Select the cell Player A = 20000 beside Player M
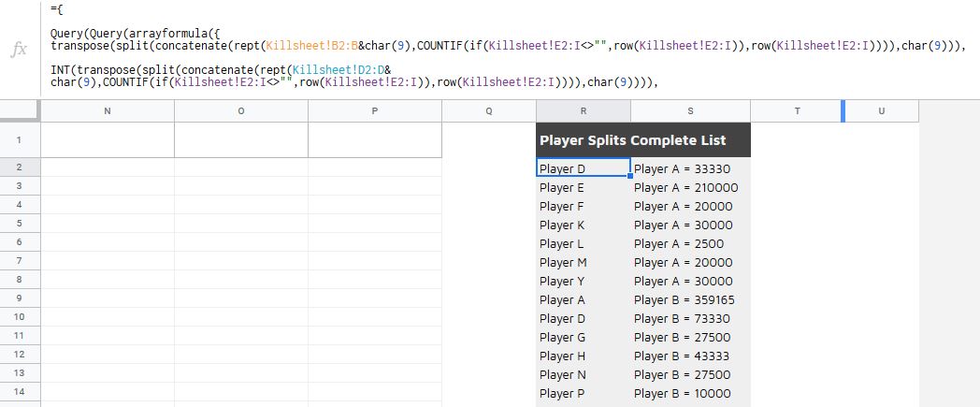980x407 pixels. click(x=691, y=261)
